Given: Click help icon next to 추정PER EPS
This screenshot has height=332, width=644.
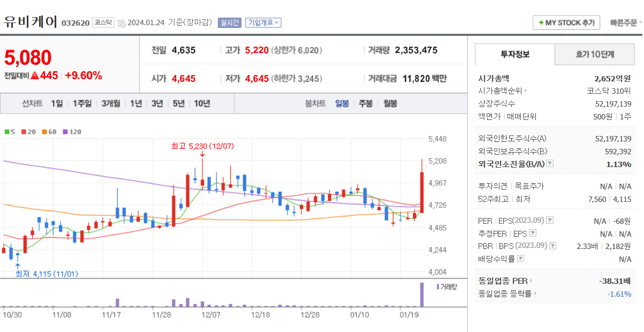Looking at the screenshot, I should 532,233.
